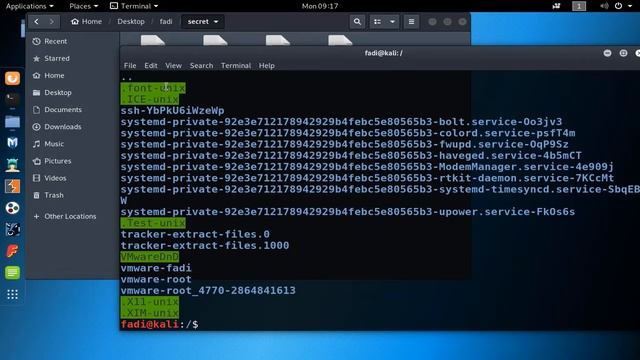The width and height of the screenshot is (640, 360).
Task: Open the terminal Terminal menu
Action: pyautogui.click(x=236, y=66)
